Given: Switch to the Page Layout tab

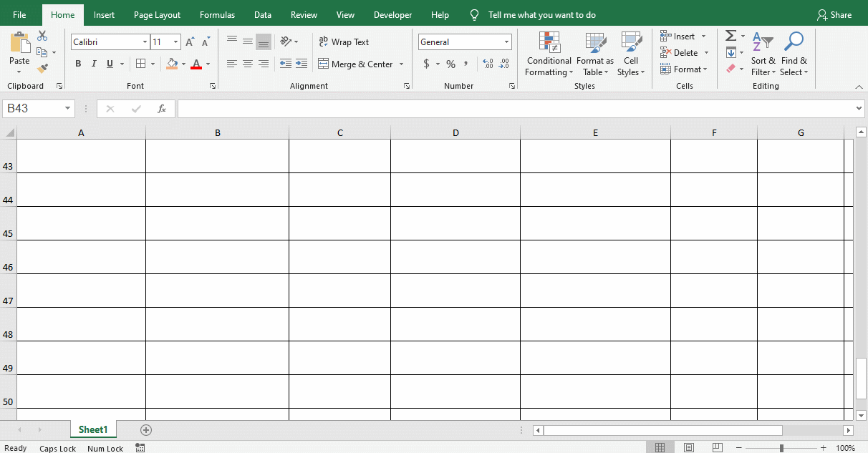Looking at the screenshot, I should (x=157, y=15).
